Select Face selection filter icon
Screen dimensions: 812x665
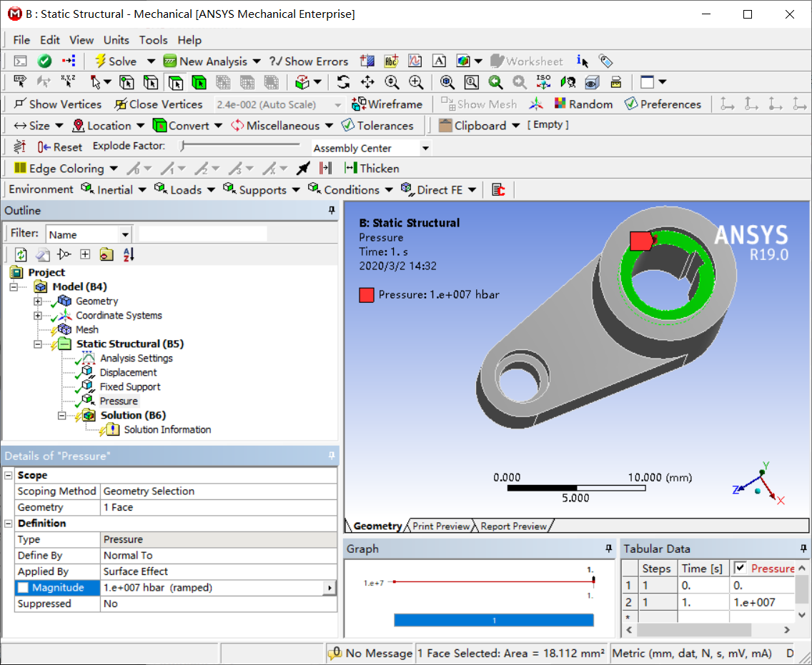click(x=176, y=82)
